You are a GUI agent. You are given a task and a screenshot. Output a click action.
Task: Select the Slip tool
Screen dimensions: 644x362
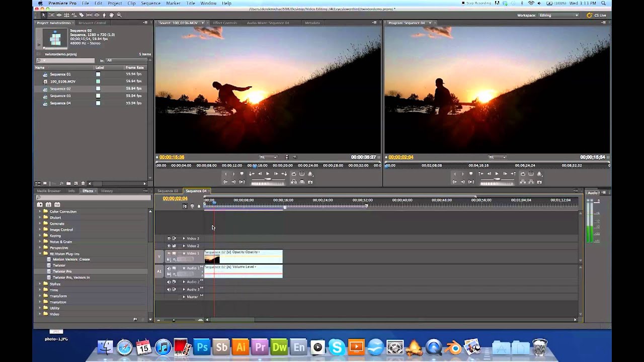click(89, 15)
